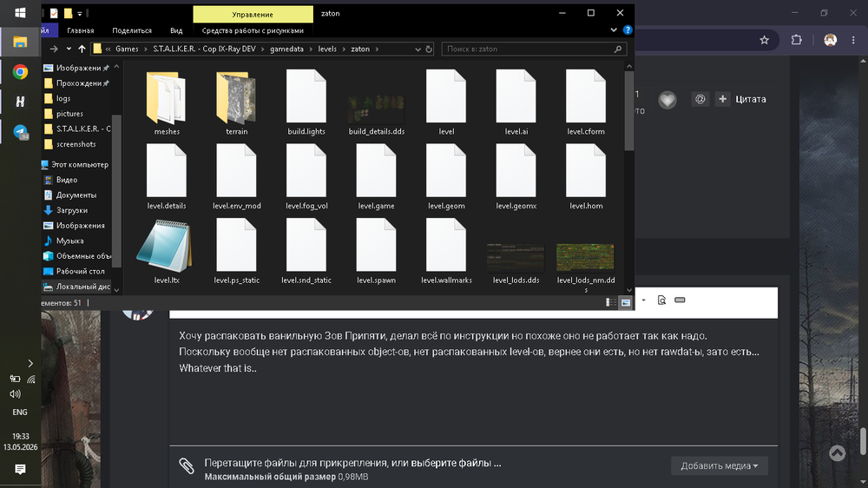Open the Главная ribbon tab
The height and width of the screenshot is (488, 868).
point(80,30)
